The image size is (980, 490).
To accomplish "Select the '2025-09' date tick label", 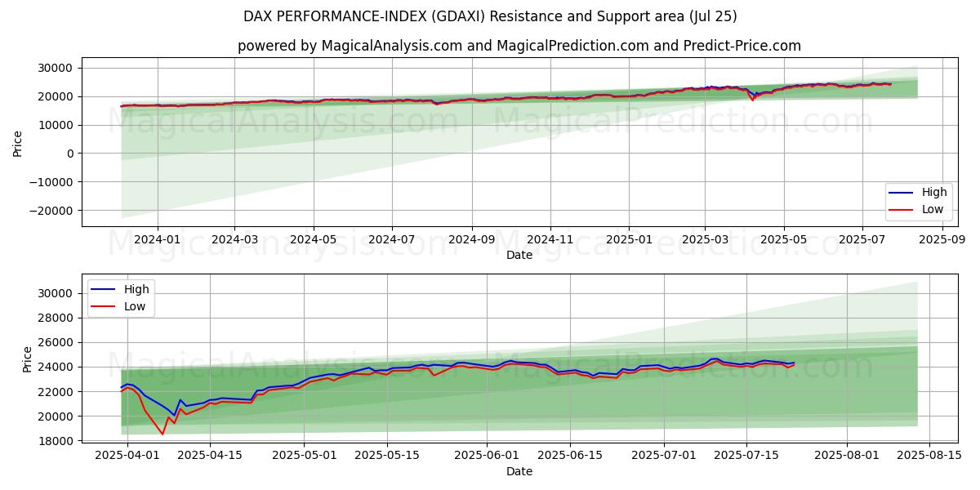I will tap(942, 240).
